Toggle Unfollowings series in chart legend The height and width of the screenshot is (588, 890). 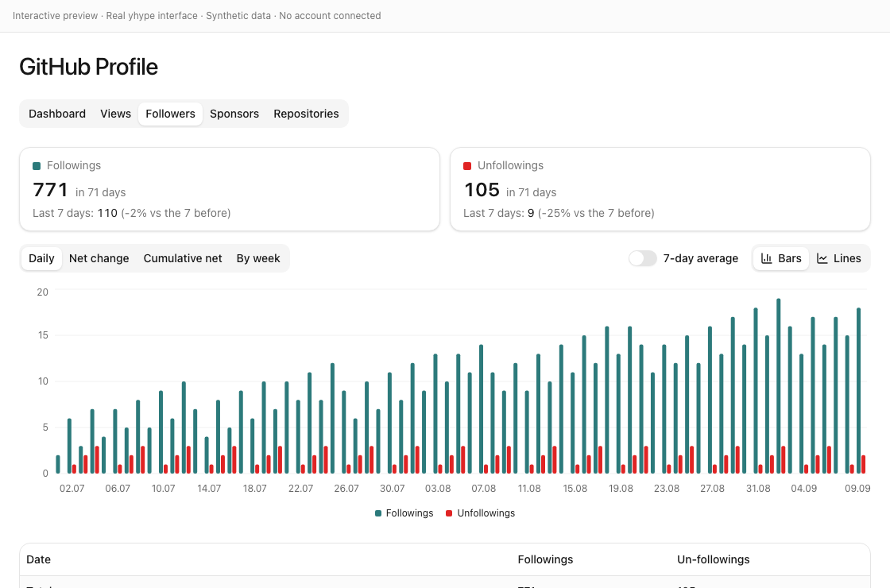tap(480, 513)
